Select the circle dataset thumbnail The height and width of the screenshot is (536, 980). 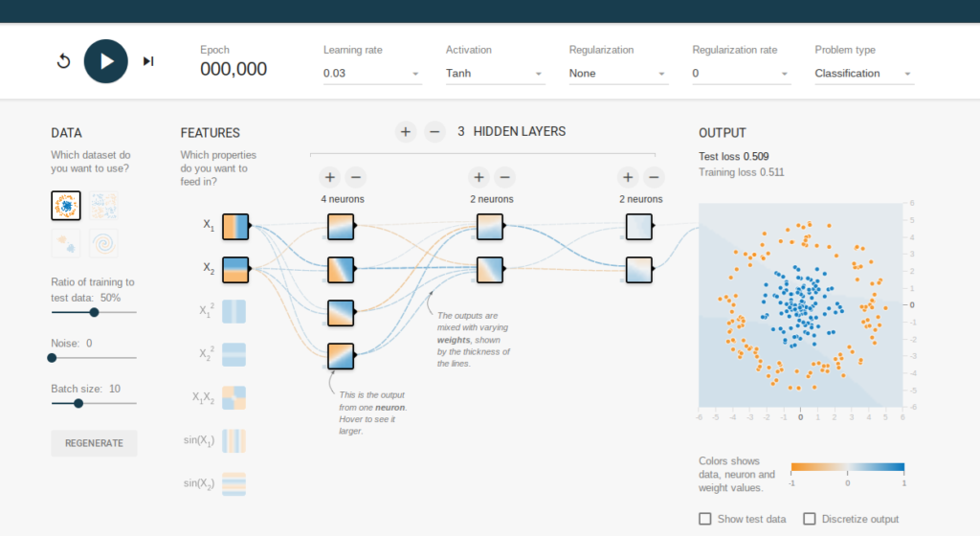[x=66, y=205]
